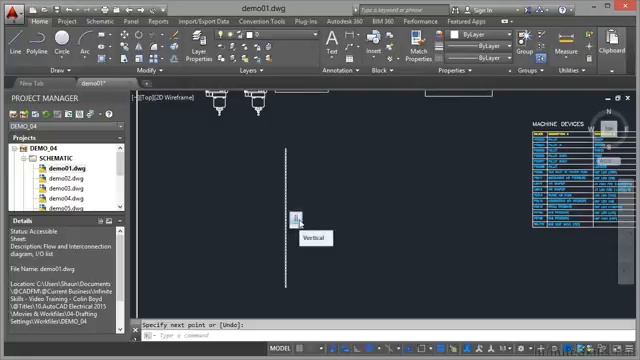Select the Move tool in Modify
This screenshot has width=640, height=360.
pos(124,35)
